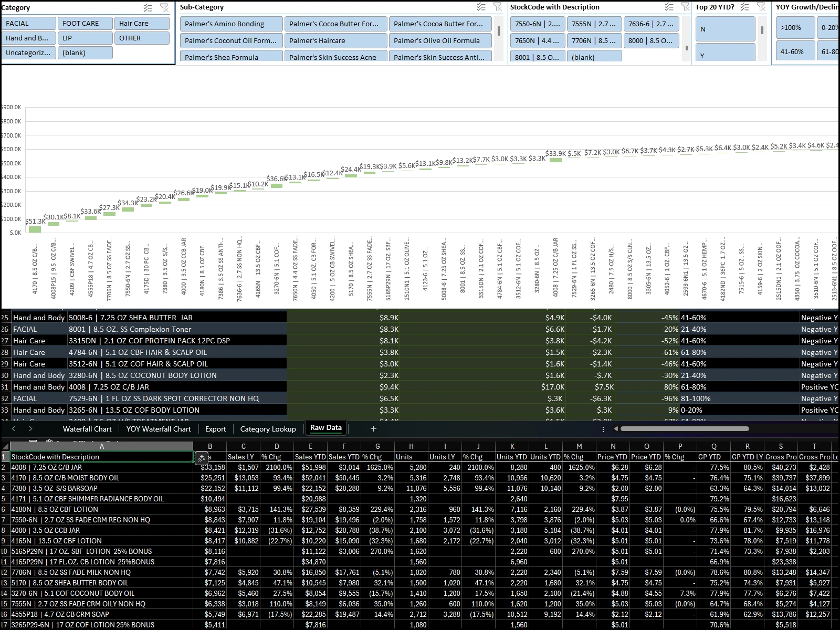The width and height of the screenshot is (840, 630).
Task: Toggle the (blank) item in Category slicer
Action: click(86, 53)
